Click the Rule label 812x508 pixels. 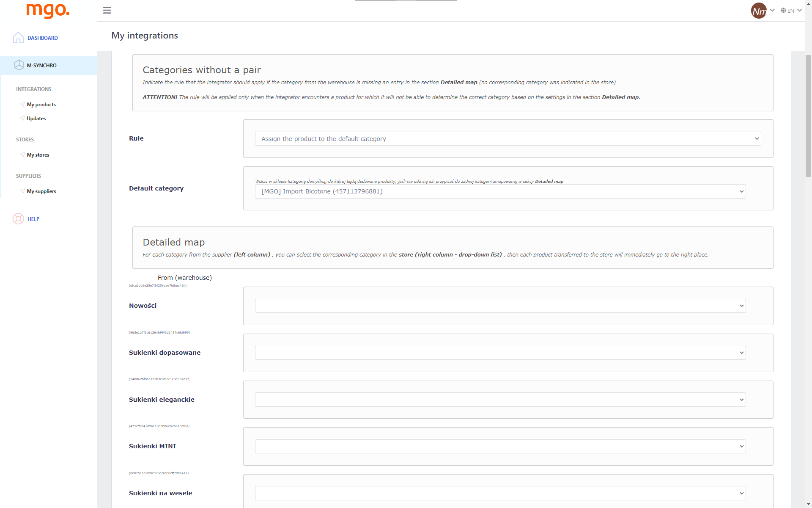(136, 138)
